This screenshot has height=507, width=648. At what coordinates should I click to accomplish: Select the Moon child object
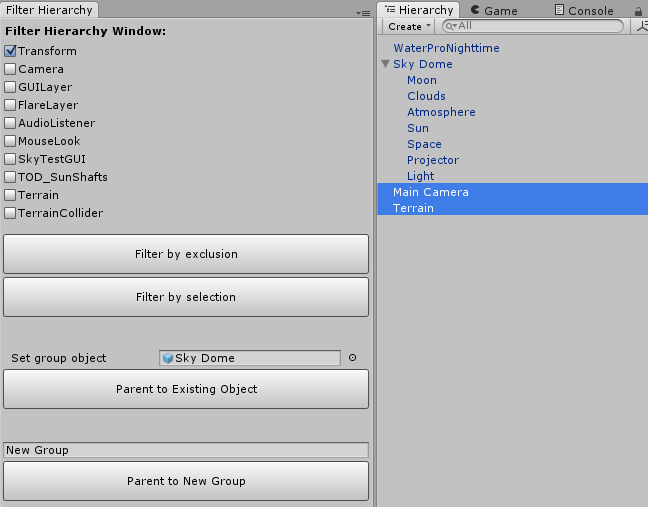pyautogui.click(x=422, y=80)
